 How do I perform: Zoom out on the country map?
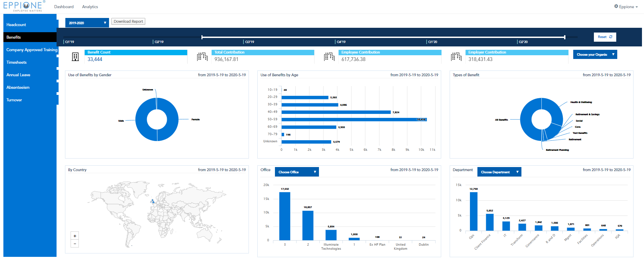pyautogui.click(x=75, y=244)
